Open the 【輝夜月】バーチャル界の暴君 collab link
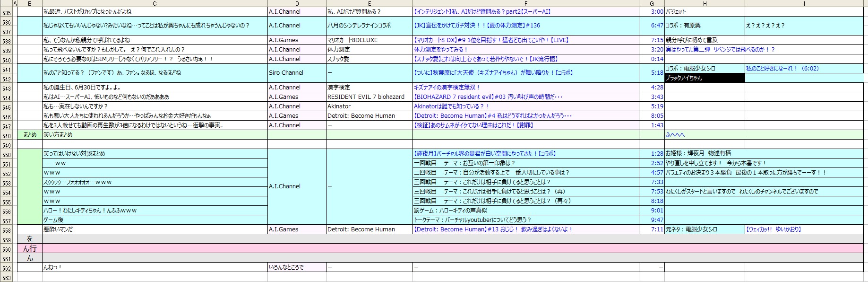 tap(485, 154)
